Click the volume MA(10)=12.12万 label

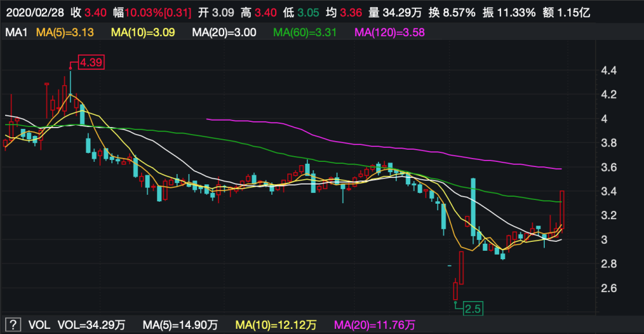tap(276, 324)
